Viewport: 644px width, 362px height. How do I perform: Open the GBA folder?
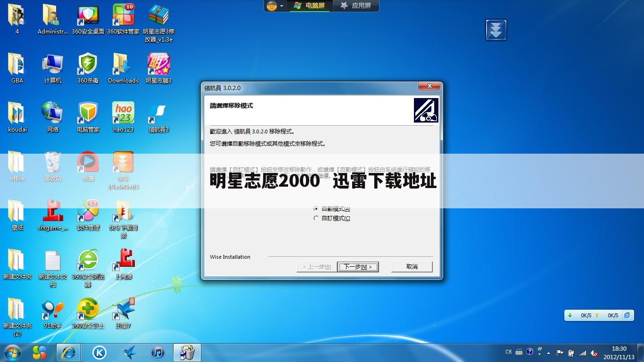17,68
